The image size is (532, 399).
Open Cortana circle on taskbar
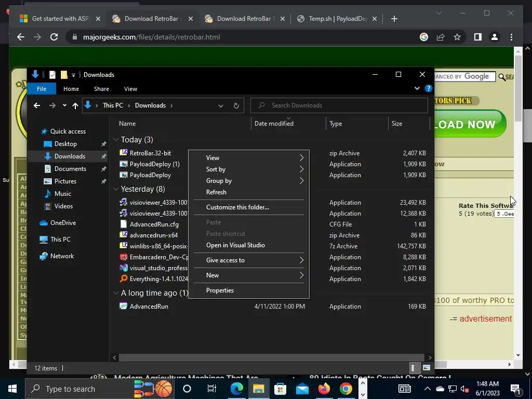pyautogui.click(x=187, y=389)
